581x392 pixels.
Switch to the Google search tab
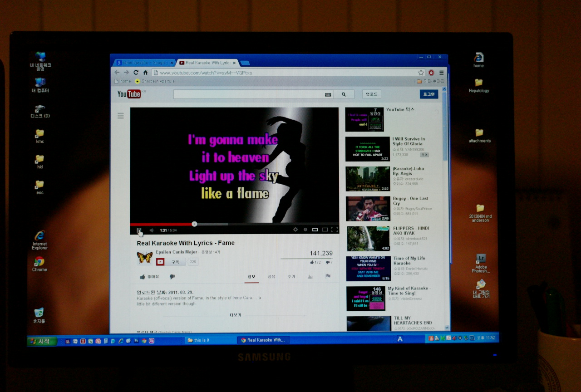coord(144,63)
